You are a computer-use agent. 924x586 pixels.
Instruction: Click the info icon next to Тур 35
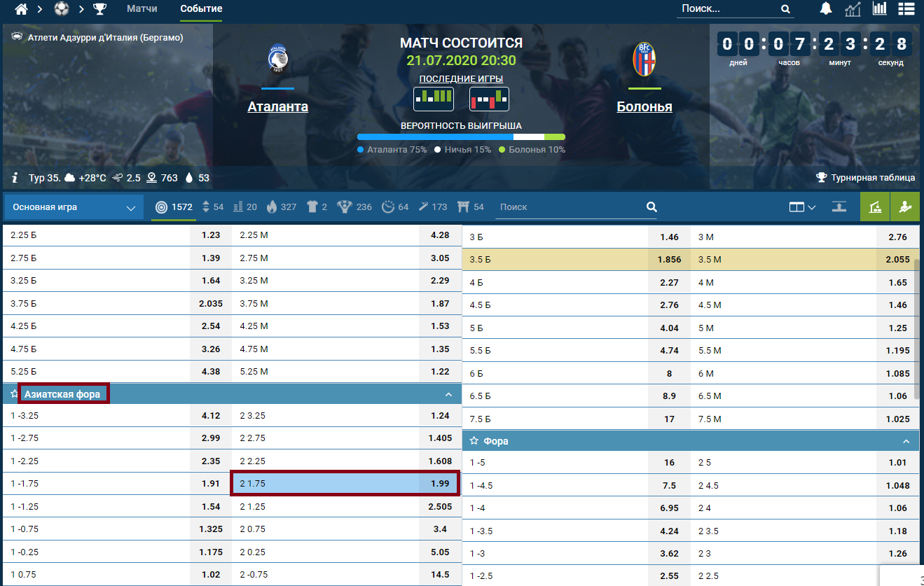[15, 178]
